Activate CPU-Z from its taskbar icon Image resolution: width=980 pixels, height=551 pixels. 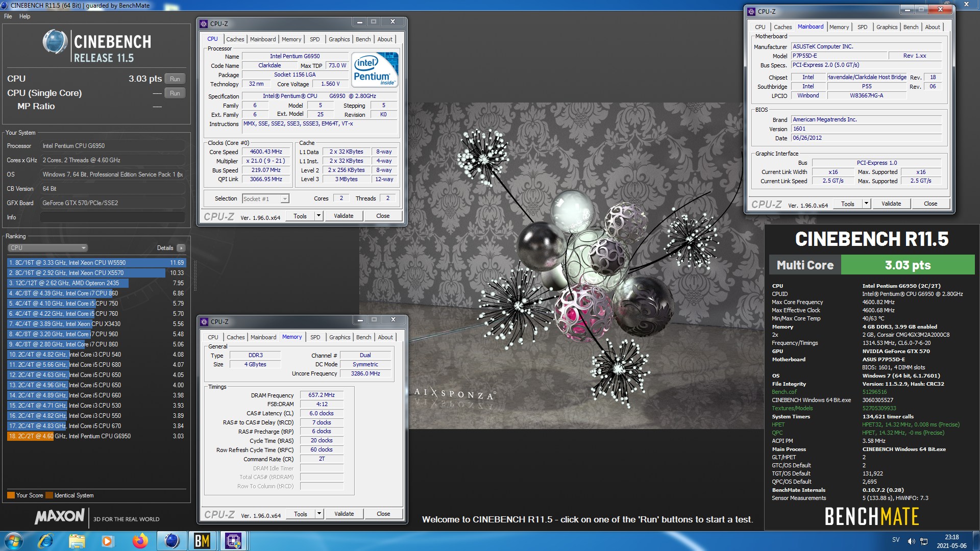tap(233, 541)
